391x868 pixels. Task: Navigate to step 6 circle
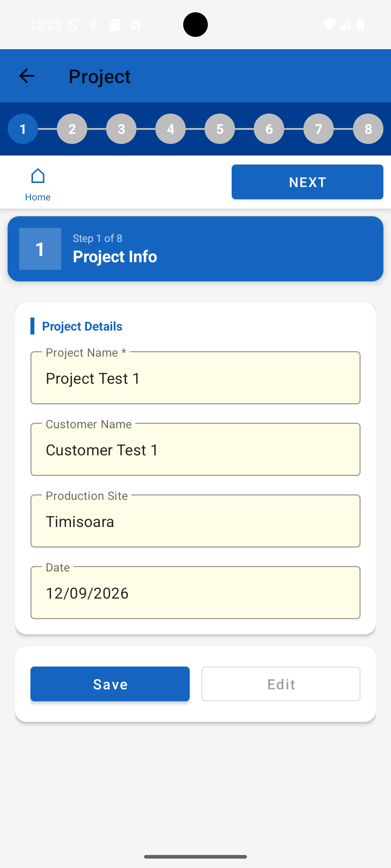click(269, 129)
